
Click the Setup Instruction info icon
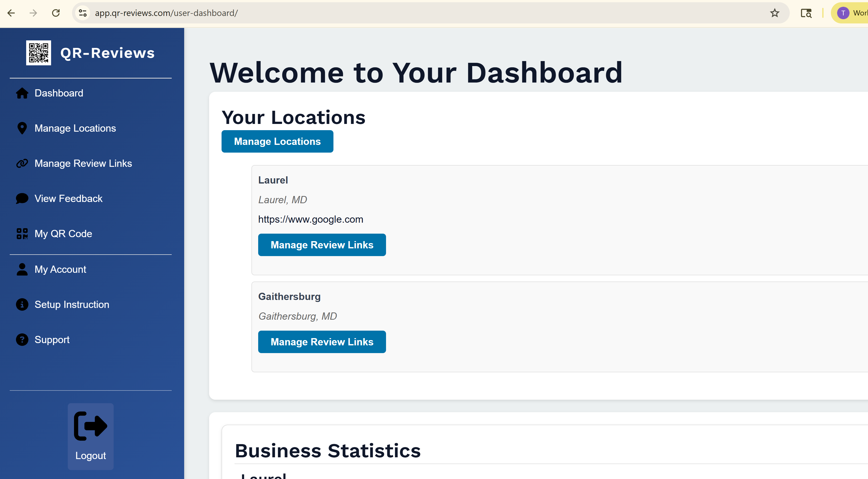22,304
